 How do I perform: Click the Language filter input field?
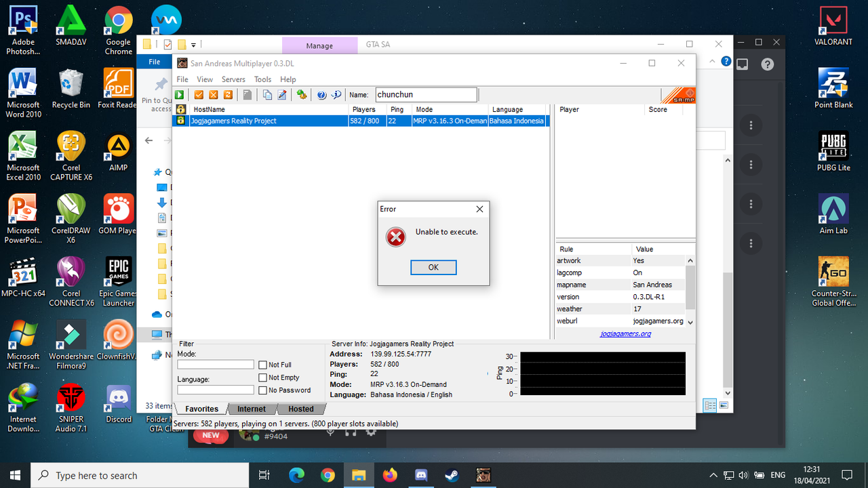coord(216,390)
